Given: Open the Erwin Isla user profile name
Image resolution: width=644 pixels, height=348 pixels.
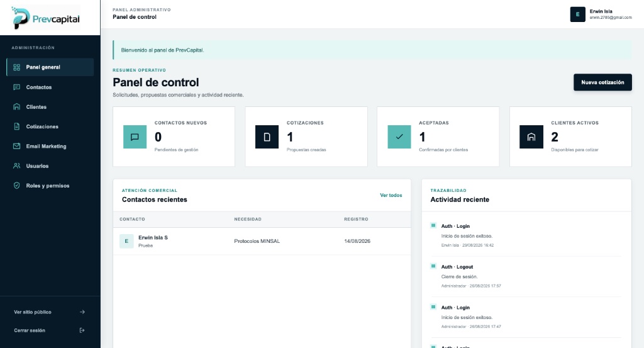Looking at the screenshot, I should 601,11.
